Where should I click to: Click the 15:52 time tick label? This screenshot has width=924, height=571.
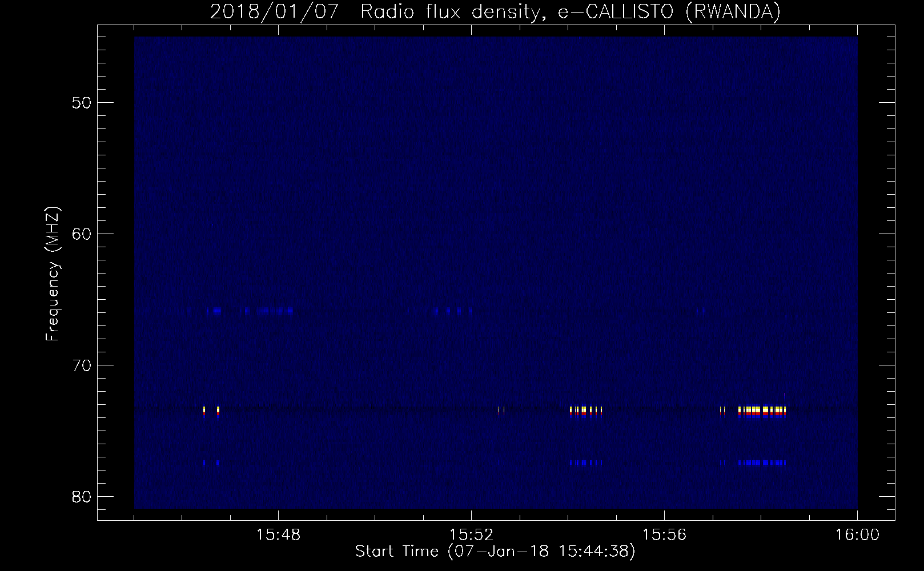(471, 535)
